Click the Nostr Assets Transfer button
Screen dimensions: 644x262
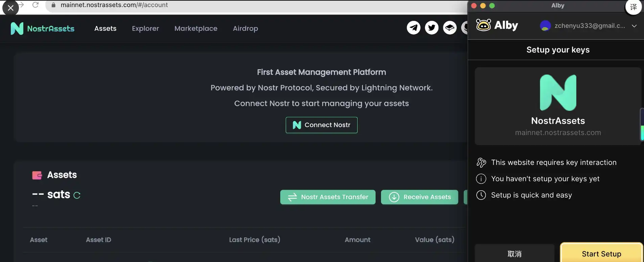coord(328,197)
